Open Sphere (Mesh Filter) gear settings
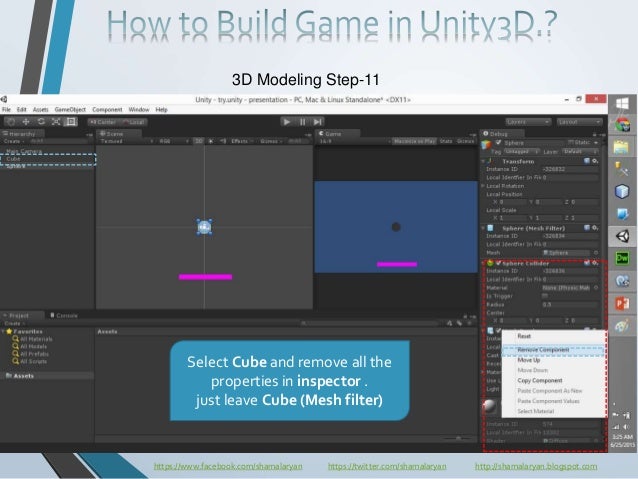This screenshot has height=479, width=638. click(x=595, y=228)
